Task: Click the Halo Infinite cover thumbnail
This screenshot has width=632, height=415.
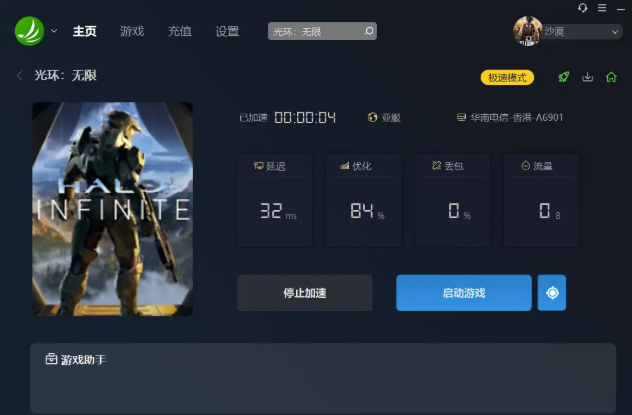Action: (x=112, y=209)
